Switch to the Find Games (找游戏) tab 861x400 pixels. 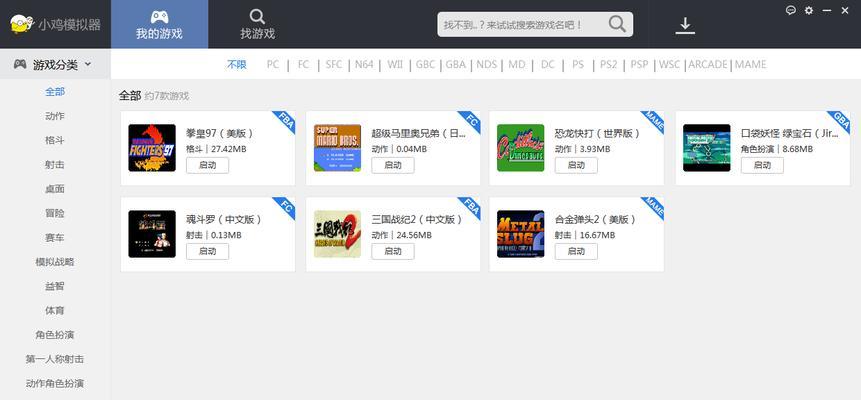pyautogui.click(x=257, y=24)
